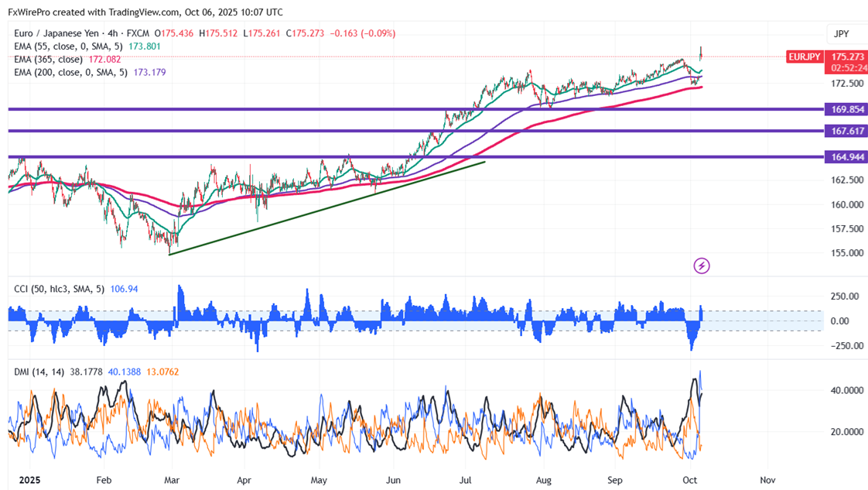Click the Sep label on time axis

coord(614,480)
